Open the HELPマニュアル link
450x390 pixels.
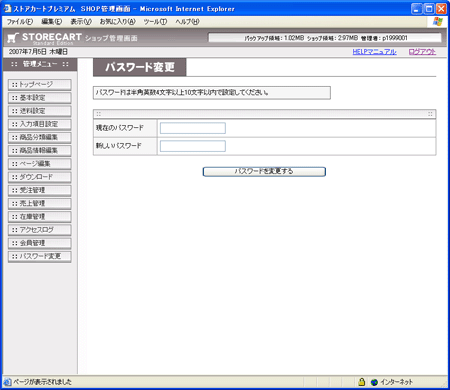[374, 52]
